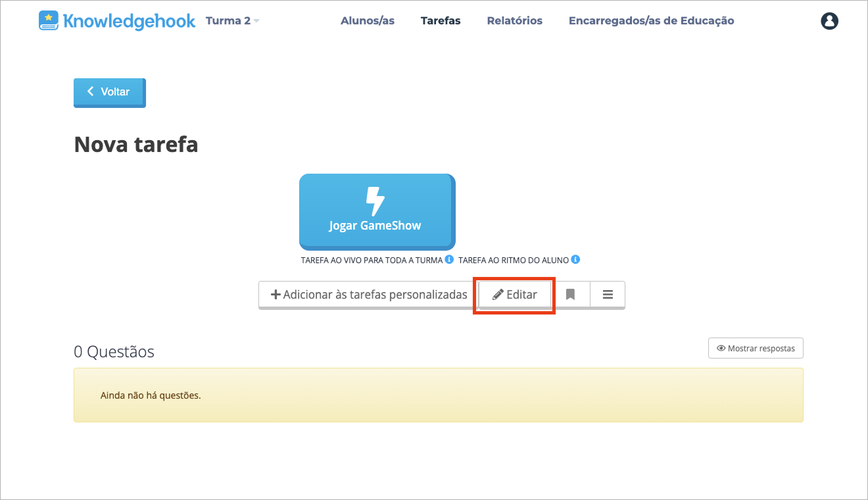Viewport: 868px width, 500px height.
Task: Open the Turma 2 class dropdown
Action: coord(232,20)
